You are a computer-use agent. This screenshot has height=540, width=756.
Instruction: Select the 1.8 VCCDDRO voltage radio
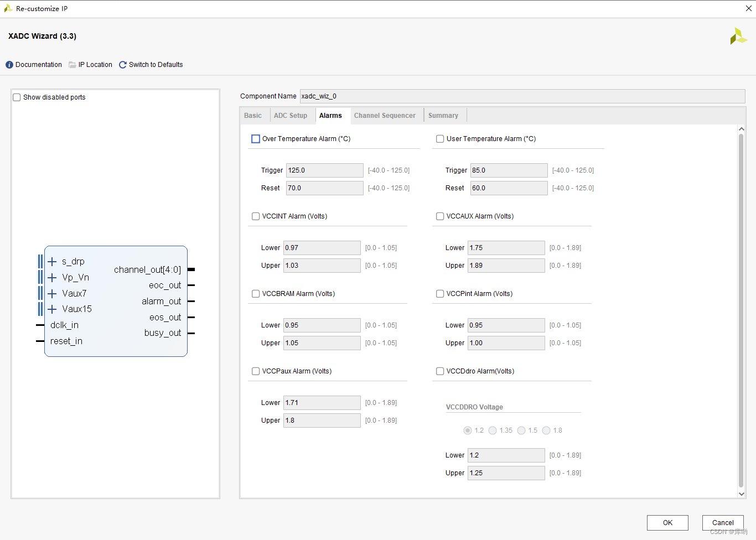tap(546, 430)
